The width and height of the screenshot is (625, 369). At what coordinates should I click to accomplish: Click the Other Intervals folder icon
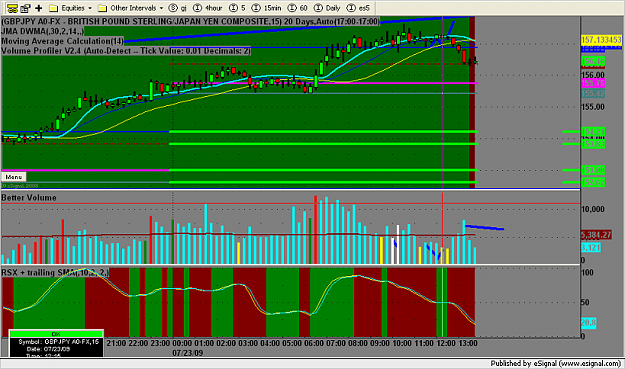coord(102,8)
